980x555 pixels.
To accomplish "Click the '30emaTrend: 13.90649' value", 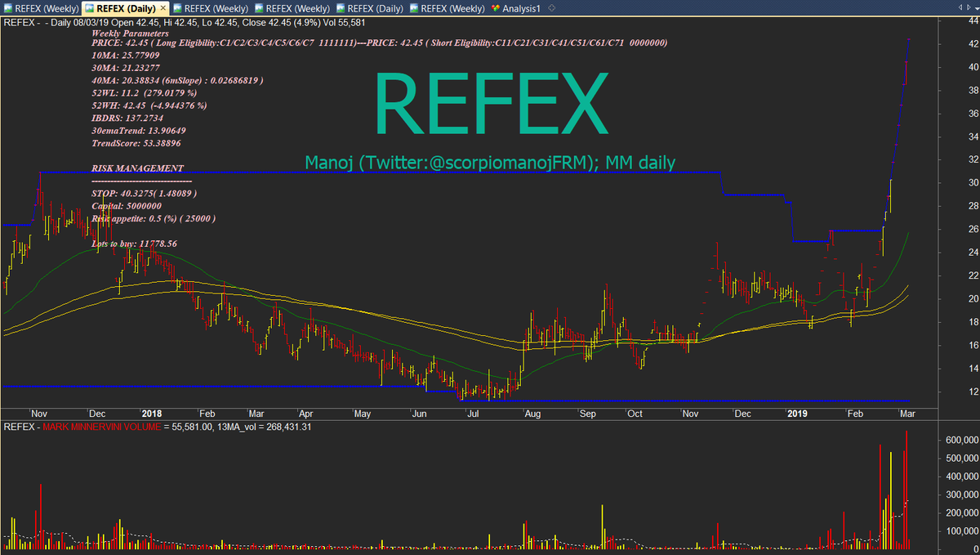I will [x=138, y=131].
